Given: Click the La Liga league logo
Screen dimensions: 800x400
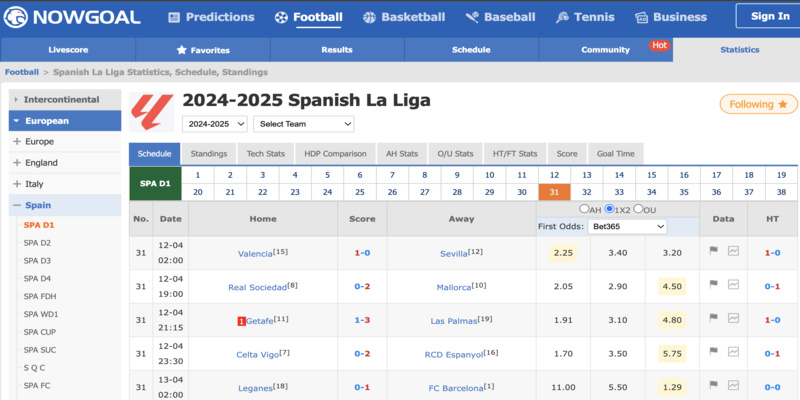Looking at the screenshot, I should pos(151,109).
